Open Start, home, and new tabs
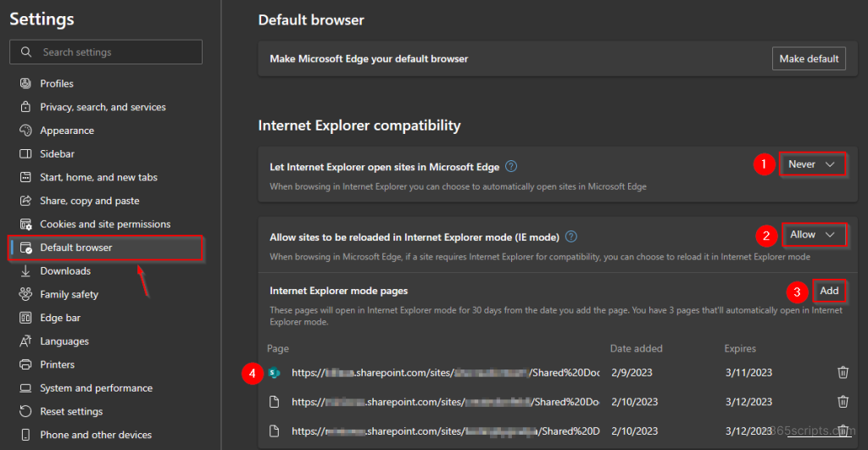Screen dimensions: 868x450 pos(98,177)
